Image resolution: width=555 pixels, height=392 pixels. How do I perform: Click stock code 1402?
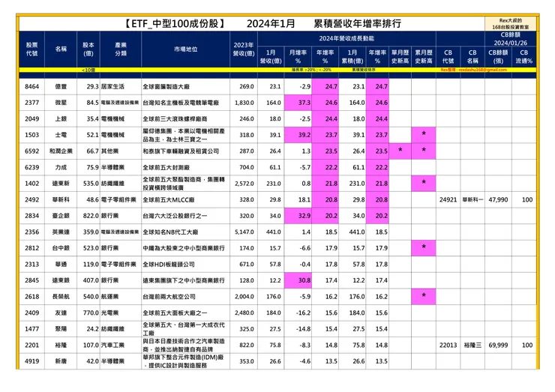click(31, 184)
